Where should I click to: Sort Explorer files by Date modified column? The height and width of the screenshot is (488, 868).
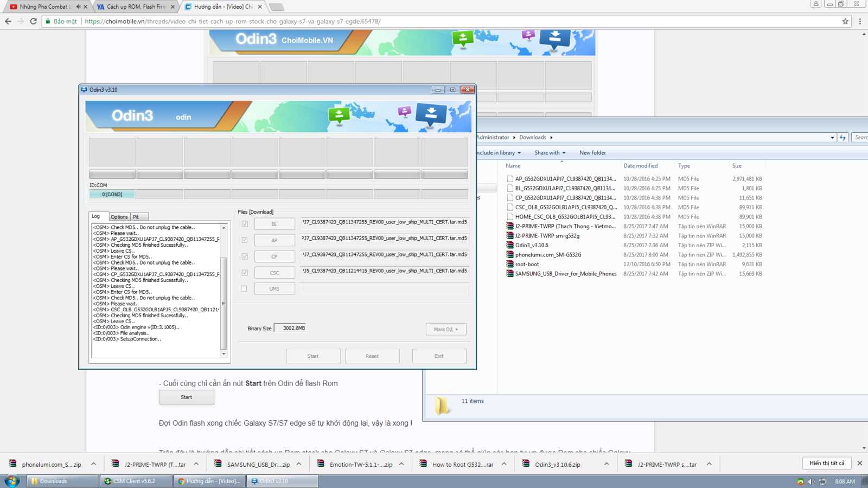coord(648,166)
